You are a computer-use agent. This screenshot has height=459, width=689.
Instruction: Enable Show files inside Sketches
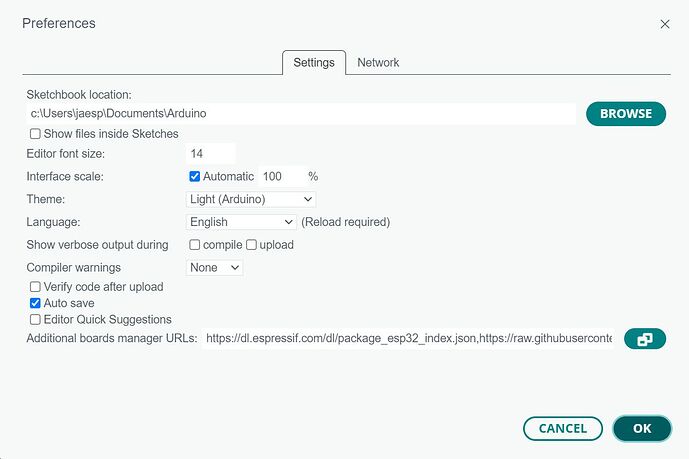(x=36, y=134)
